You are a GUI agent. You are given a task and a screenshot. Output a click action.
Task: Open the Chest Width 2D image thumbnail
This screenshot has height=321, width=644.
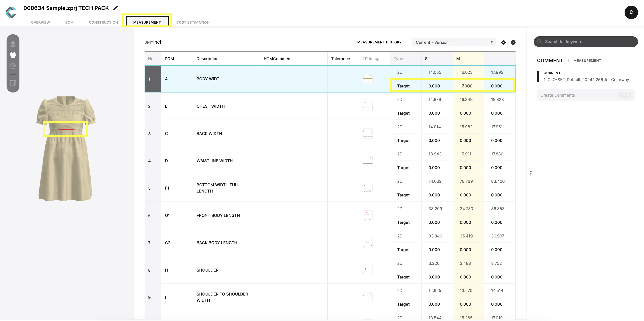(x=367, y=106)
